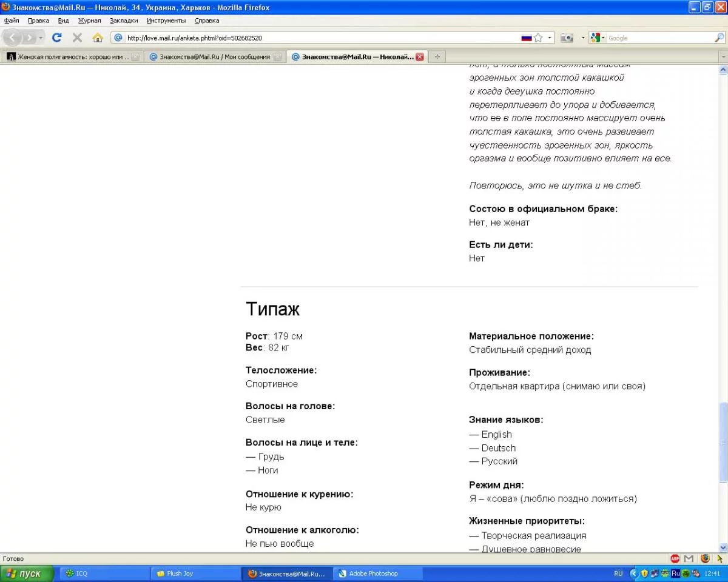Click the camera screenshot toolbar icon
The height and width of the screenshot is (582, 728).
(x=567, y=38)
